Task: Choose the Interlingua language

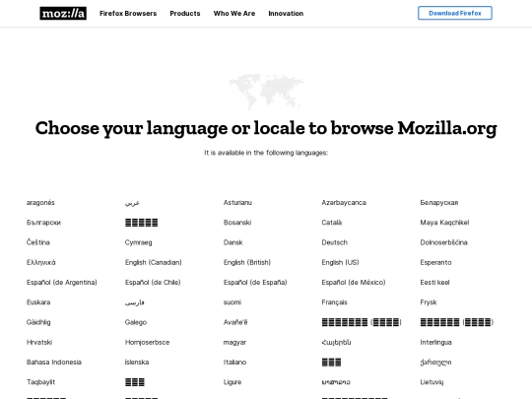Action: pyautogui.click(x=435, y=342)
